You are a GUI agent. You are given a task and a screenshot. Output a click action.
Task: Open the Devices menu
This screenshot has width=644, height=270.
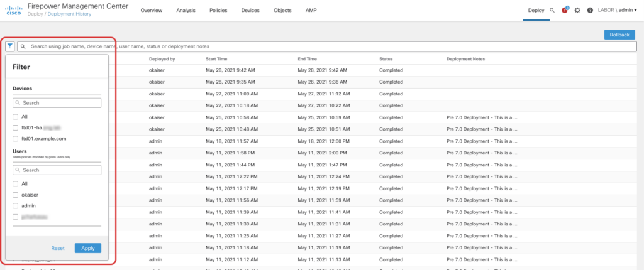point(250,10)
